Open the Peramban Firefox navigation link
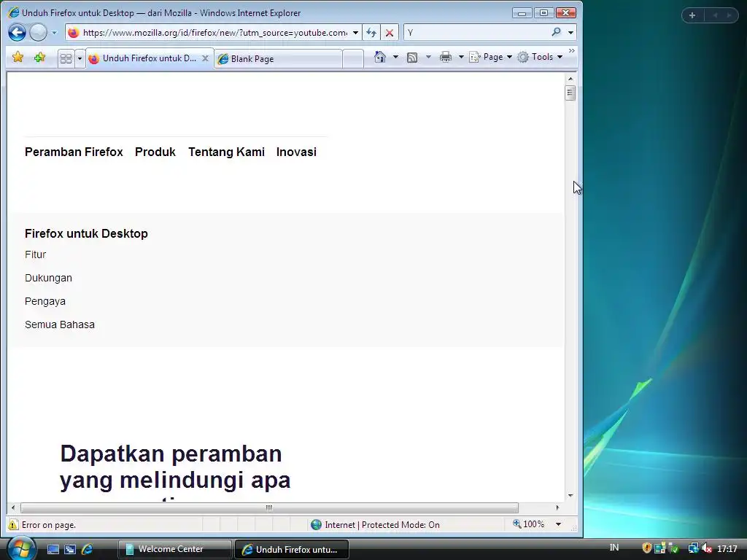This screenshot has height=560, width=747. [x=74, y=152]
